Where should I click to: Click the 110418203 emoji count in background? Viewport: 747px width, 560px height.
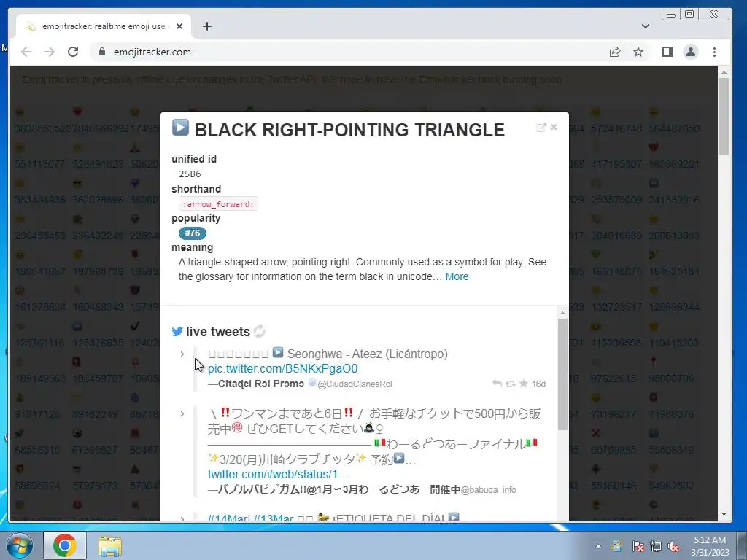pos(673,343)
